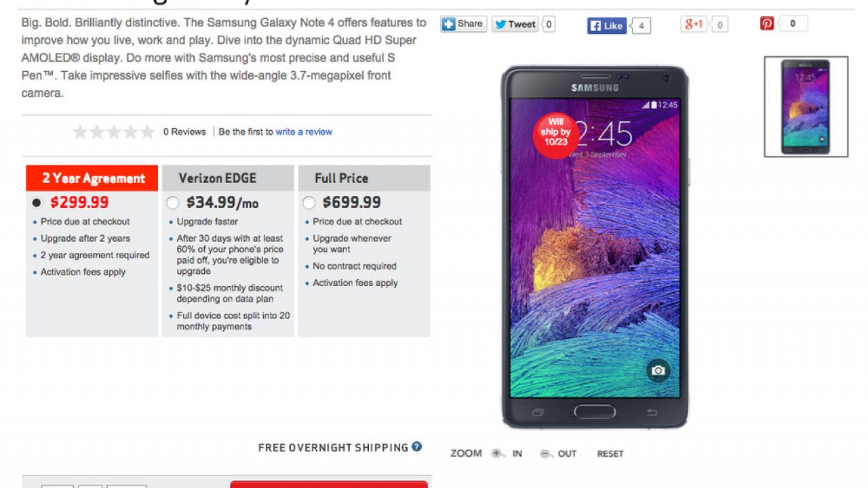This screenshot has width=868, height=488.
Task: Like the page with the Facebook button
Action: pos(607,26)
